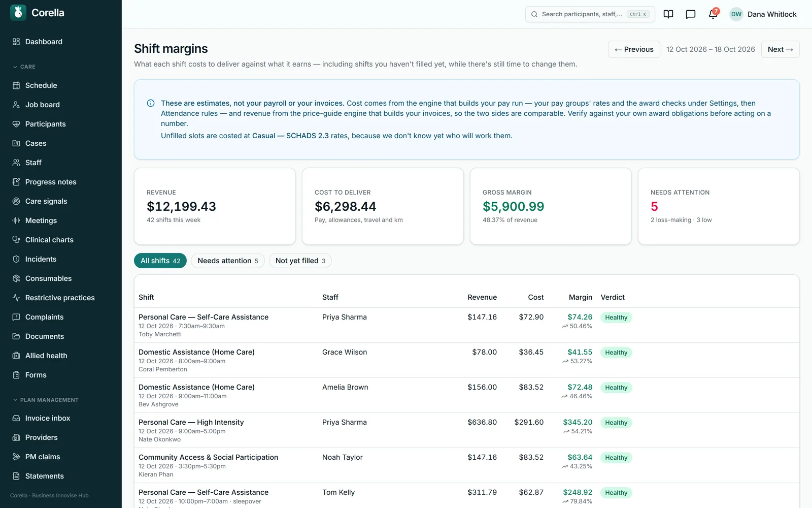Collapse the CARE sidebar section
Image resolution: width=812 pixels, height=508 pixels.
tap(24, 67)
